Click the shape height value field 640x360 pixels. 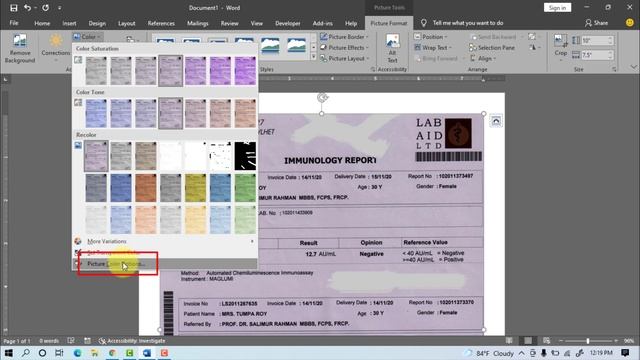coord(597,40)
